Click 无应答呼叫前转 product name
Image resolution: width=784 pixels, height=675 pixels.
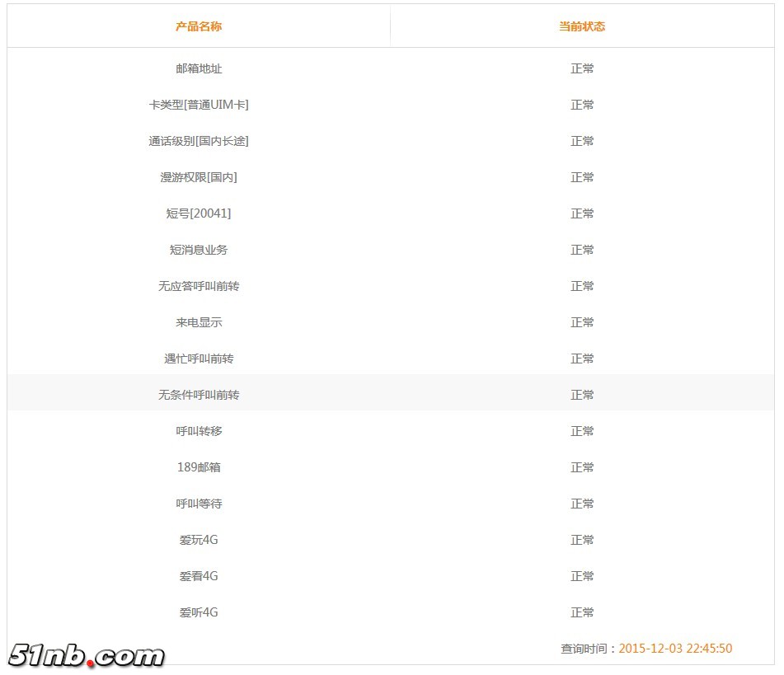point(199,286)
